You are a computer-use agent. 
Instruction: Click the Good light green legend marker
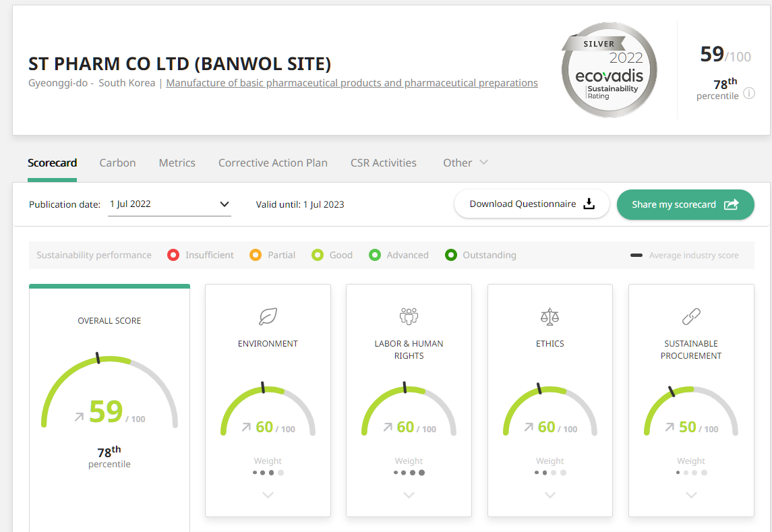[x=318, y=255]
